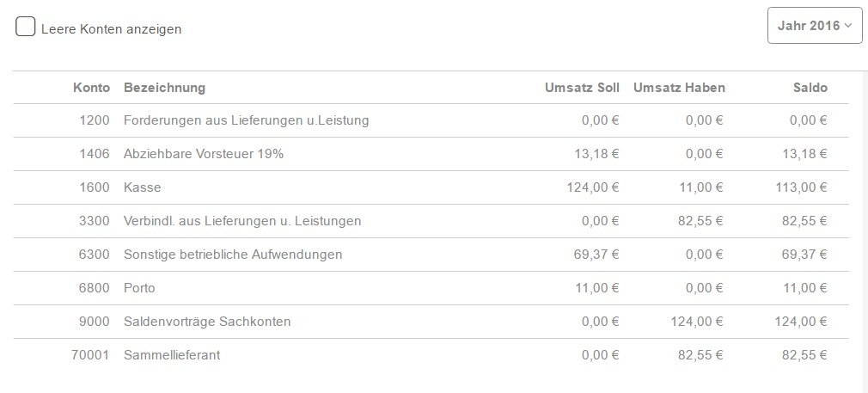The image size is (868, 393).
Task: Click the Umsatz Haben column header
Action: [x=679, y=88]
